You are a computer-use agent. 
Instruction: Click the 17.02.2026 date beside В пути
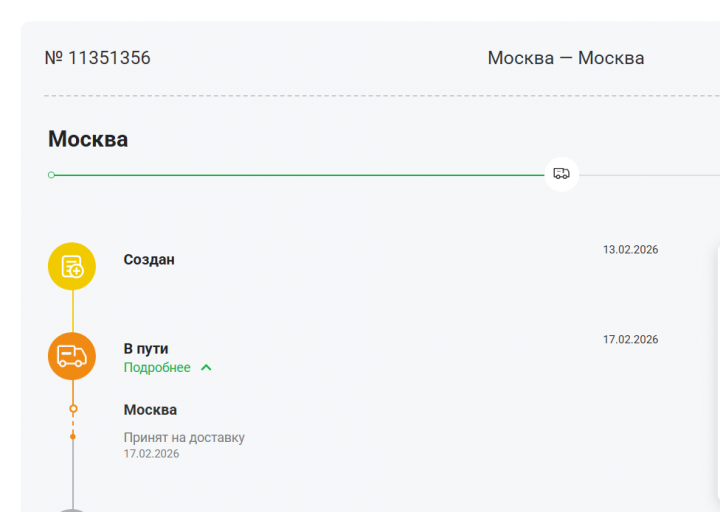click(x=630, y=340)
